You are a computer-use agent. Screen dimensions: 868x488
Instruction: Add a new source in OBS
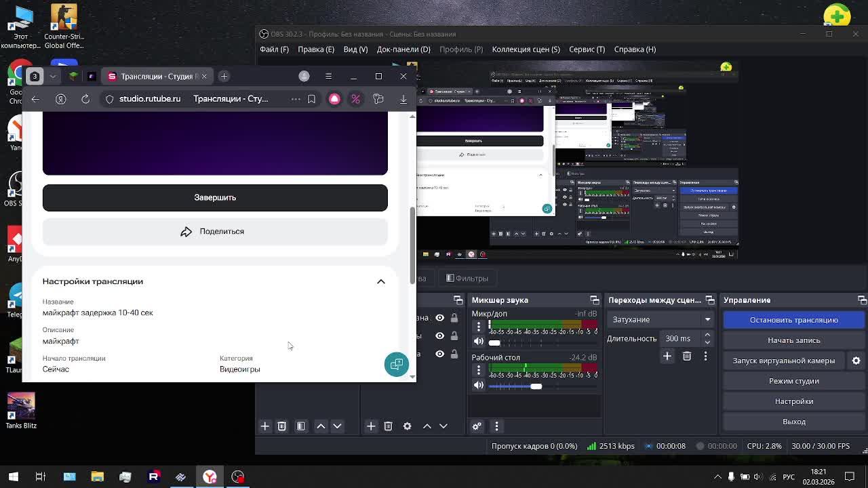pos(371,426)
